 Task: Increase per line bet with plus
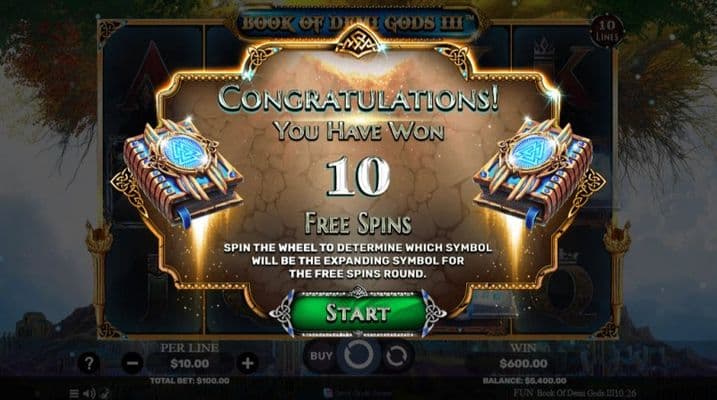[247, 363]
